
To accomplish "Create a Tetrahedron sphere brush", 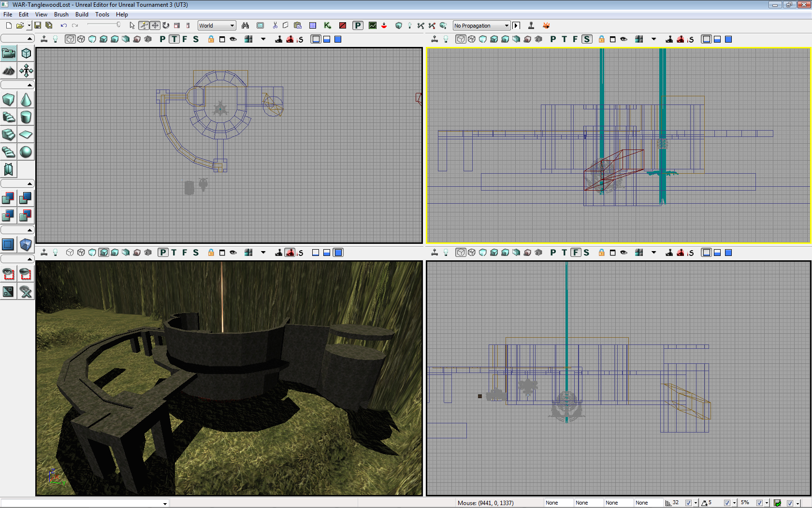I will click(26, 152).
